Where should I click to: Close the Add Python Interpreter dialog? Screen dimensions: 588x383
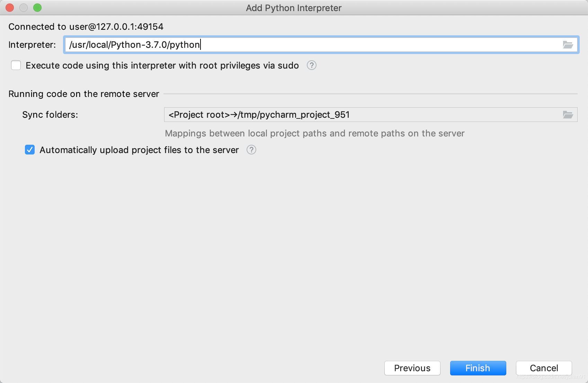(x=10, y=8)
